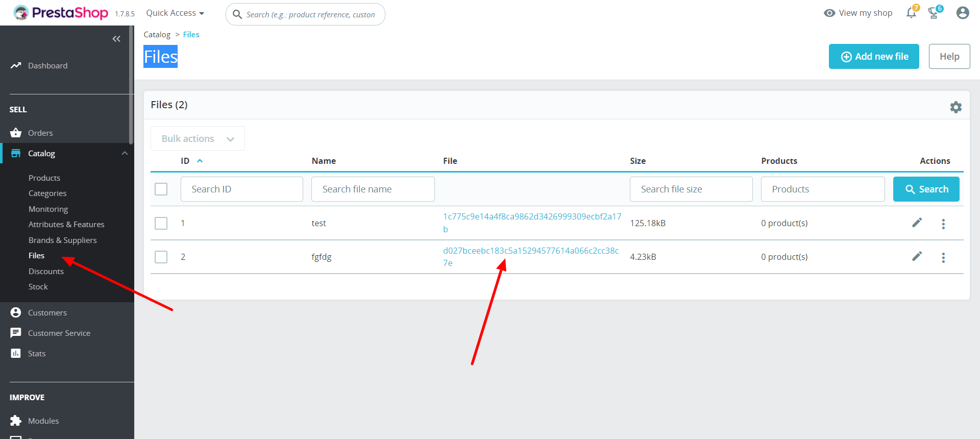Screen dimensions: 980x439
Task: Click the Files breadcrumb link
Action: [191, 34]
